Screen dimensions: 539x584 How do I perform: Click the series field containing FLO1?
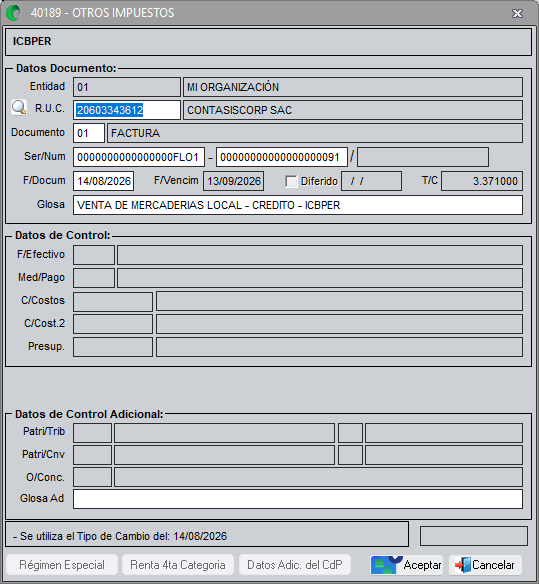click(x=139, y=157)
